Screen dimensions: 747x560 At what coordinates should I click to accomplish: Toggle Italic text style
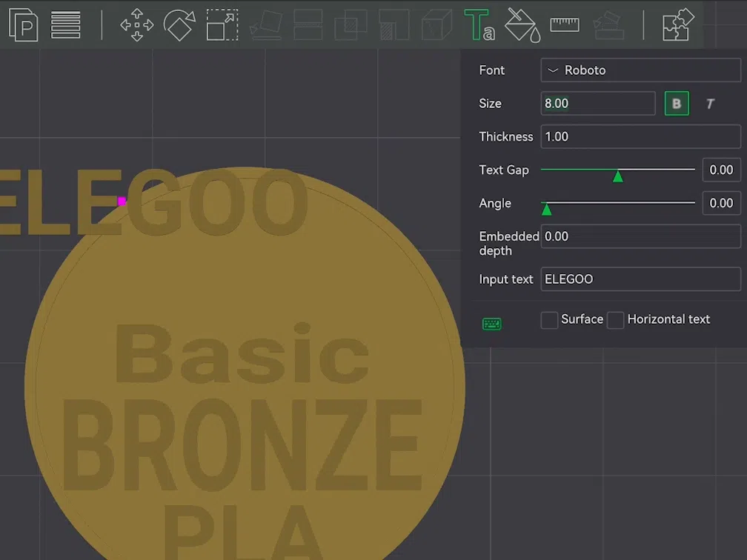point(710,104)
